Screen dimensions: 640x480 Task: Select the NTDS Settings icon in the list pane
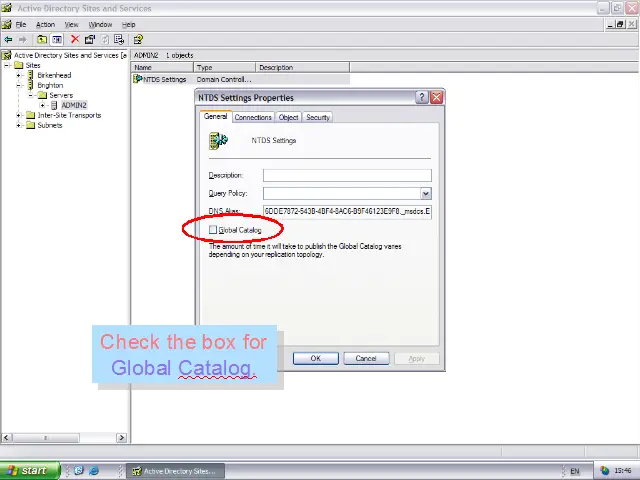pyautogui.click(x=138, y=79)
